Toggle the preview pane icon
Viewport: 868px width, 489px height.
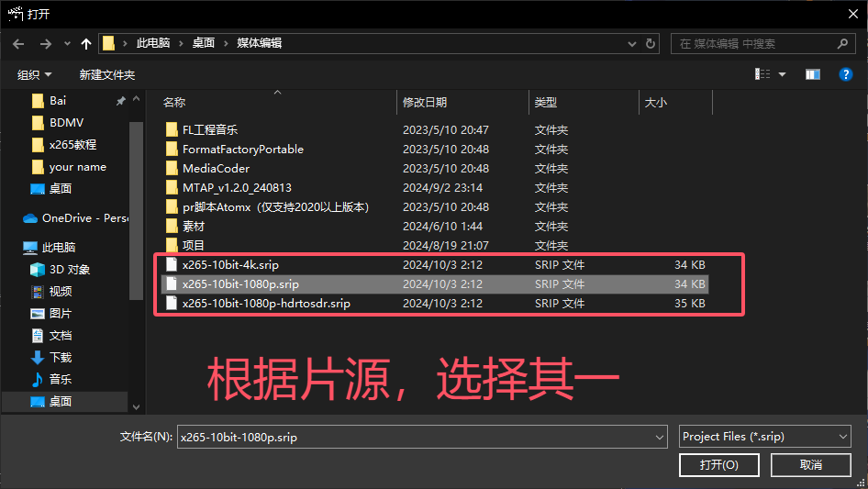coord(812,74)
